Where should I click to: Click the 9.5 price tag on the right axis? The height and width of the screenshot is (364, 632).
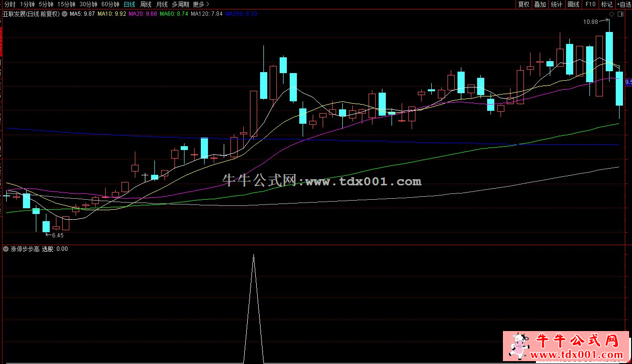point(628,81)
